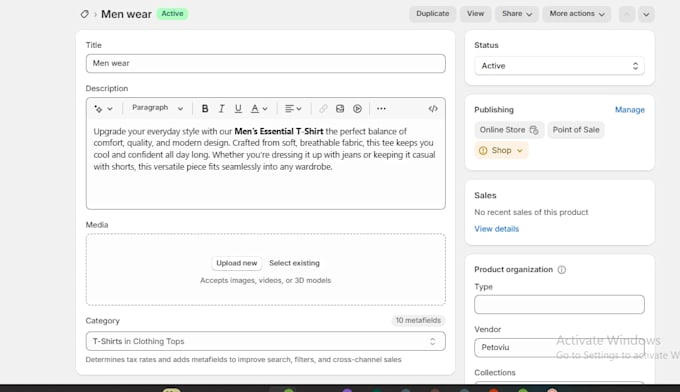Click Product organization info icon
Image resolution: width=680 pixels, height=392 pixels.
coord(562,270)
